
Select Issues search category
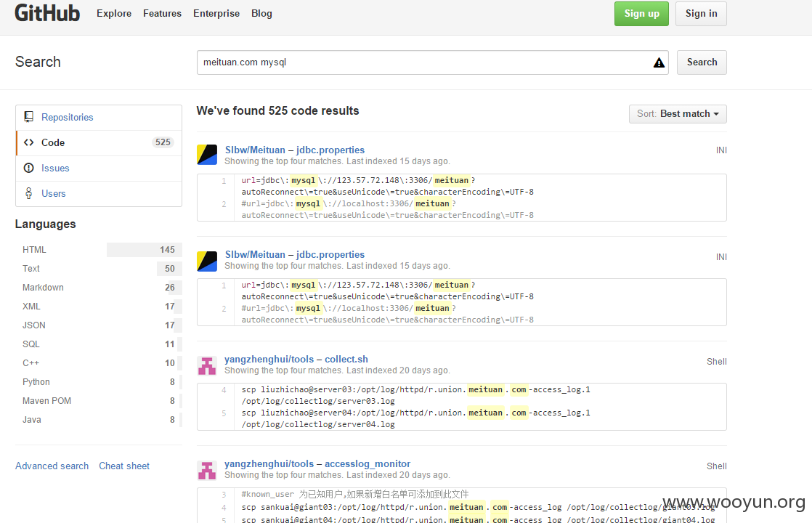pyautogui.click(x=99, y=169)
